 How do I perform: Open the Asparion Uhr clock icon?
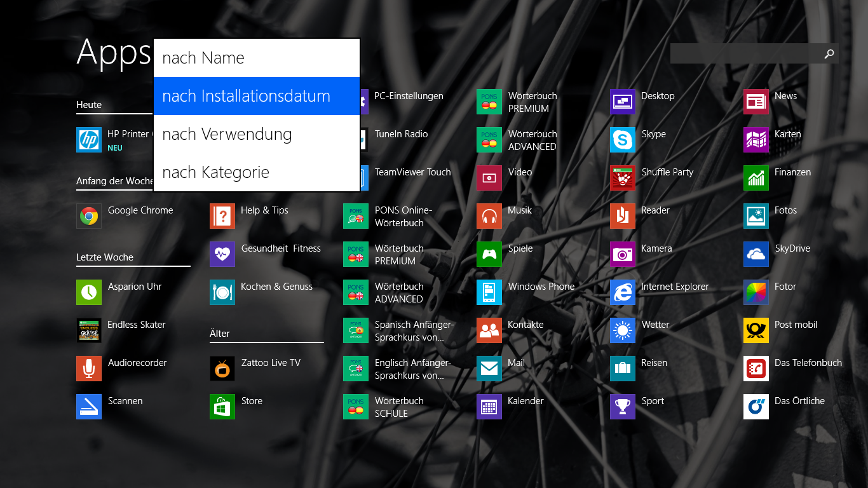coord(89,292)
